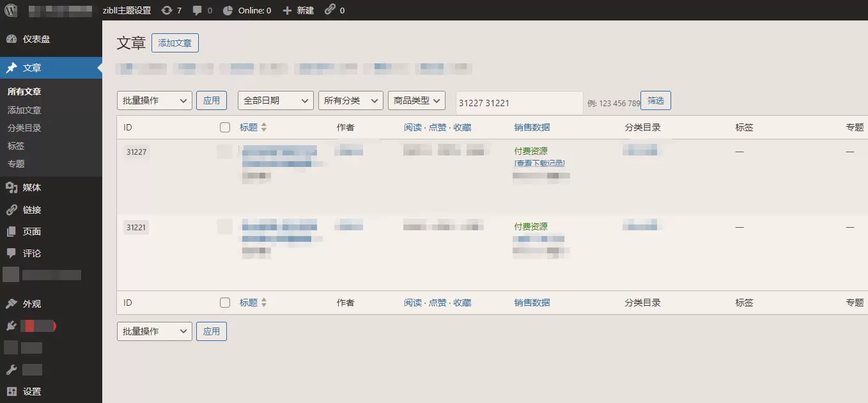Screen dimensions: 868x403
Task: Click the bottom 应用 apply button
Action: coord(212,331)
